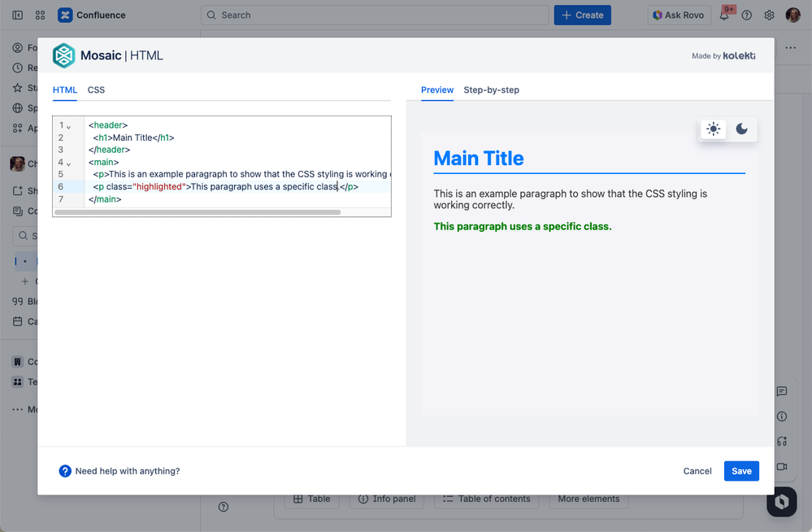Viewport: 812px width, 532px height.
Task: Click the Spaces globe icon in sidebar
Action: coord(18,108)
